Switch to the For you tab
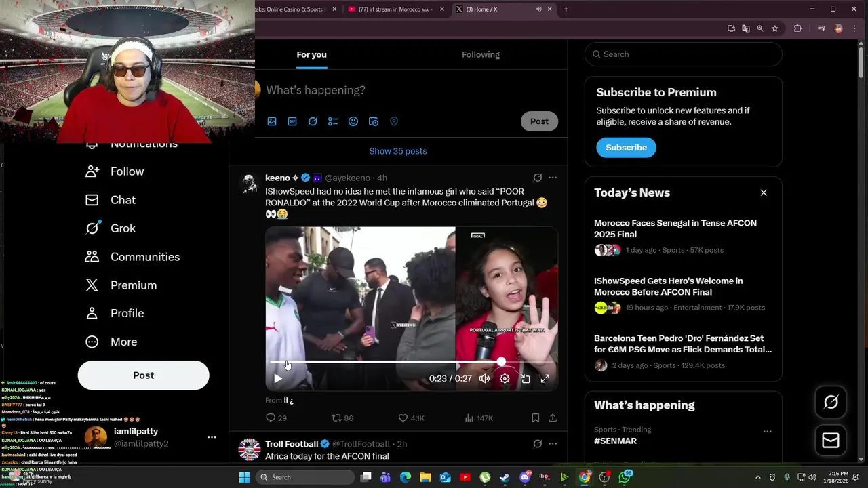 (311, 54)
